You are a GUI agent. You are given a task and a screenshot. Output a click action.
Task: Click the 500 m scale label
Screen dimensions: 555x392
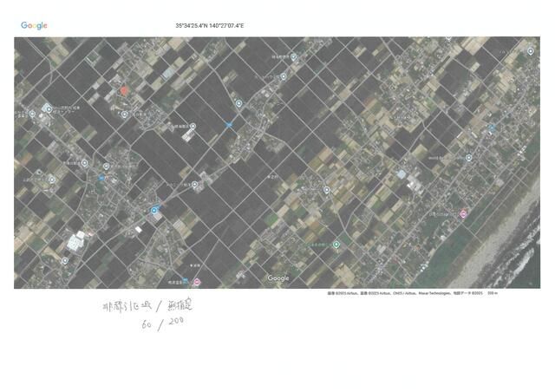pos(493,293)
